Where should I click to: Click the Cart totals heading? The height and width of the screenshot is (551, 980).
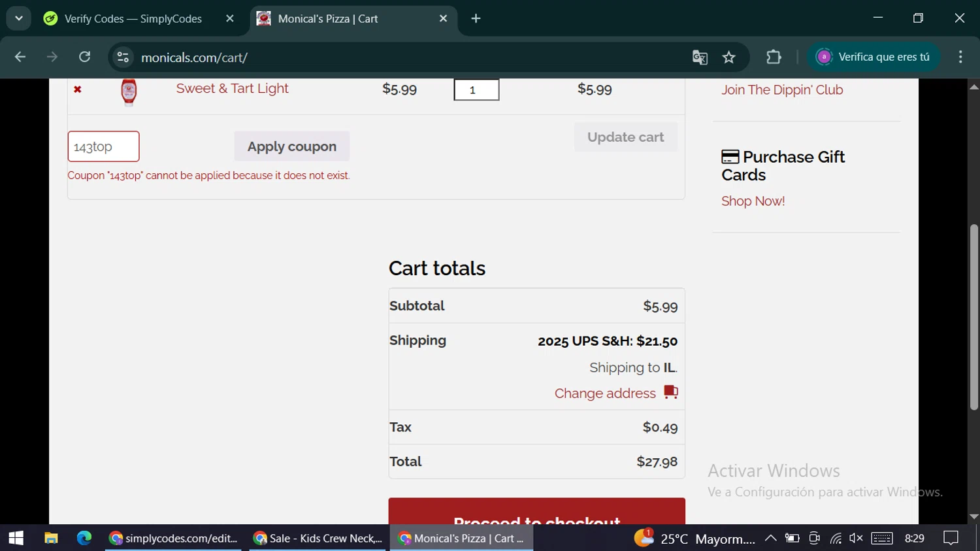(437, 268)
